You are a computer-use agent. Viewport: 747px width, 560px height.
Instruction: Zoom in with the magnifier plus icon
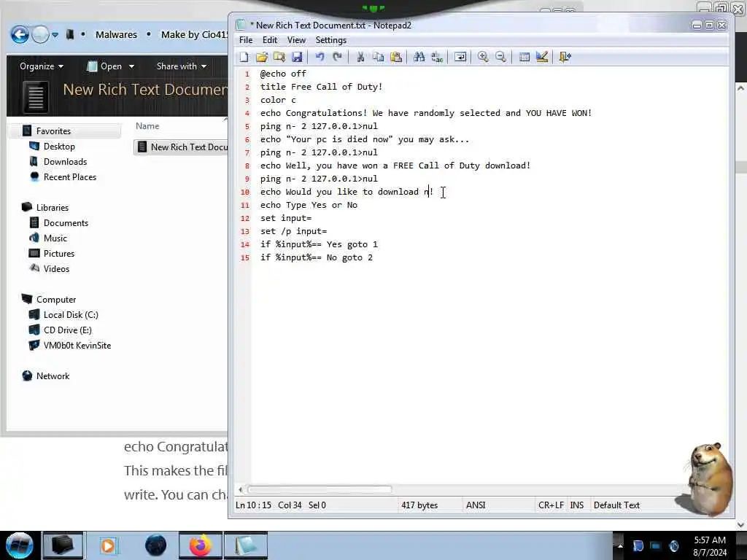[483, 57]
